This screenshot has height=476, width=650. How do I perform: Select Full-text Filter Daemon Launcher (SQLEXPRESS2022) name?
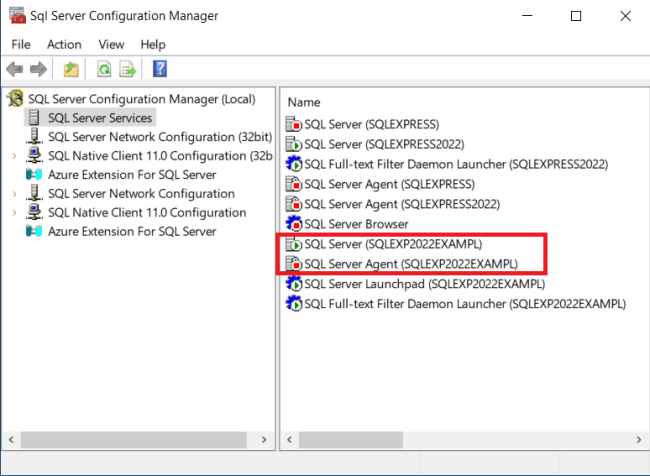click(x=456, y=164)
